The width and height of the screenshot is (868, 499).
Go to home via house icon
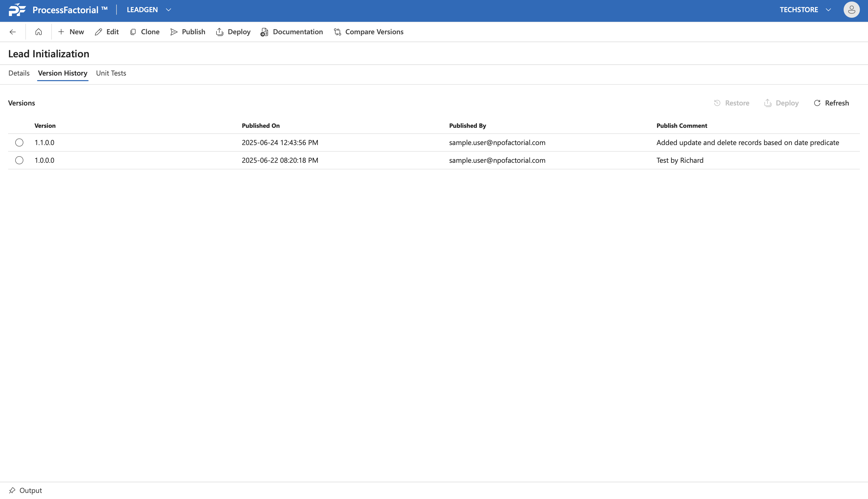38,32
